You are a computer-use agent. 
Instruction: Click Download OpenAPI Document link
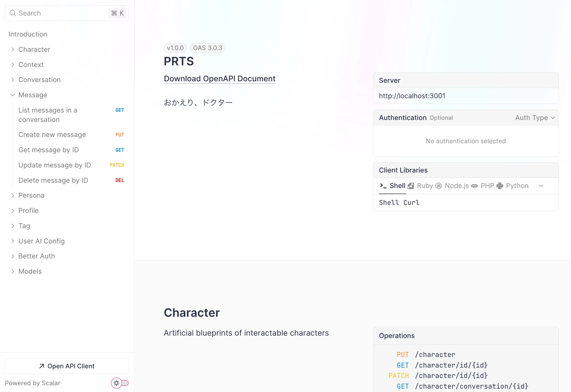coord(219,79)
